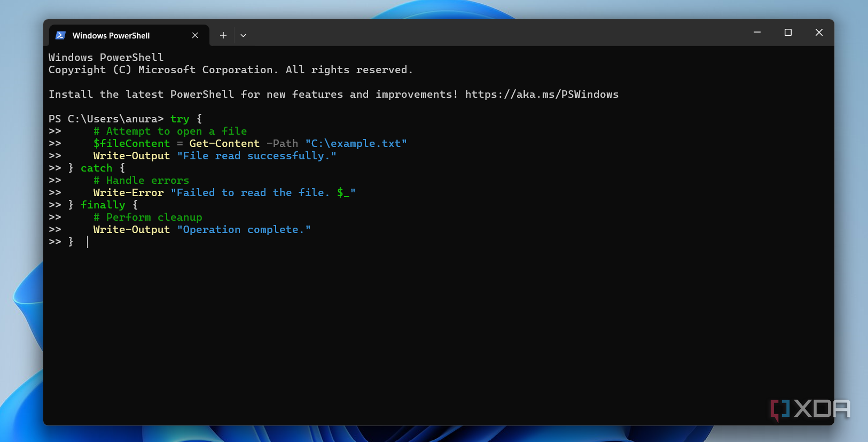Screen dimensions: 868x442
Task: Click the '# Handle errors' comment
Action: coord(142,181)
